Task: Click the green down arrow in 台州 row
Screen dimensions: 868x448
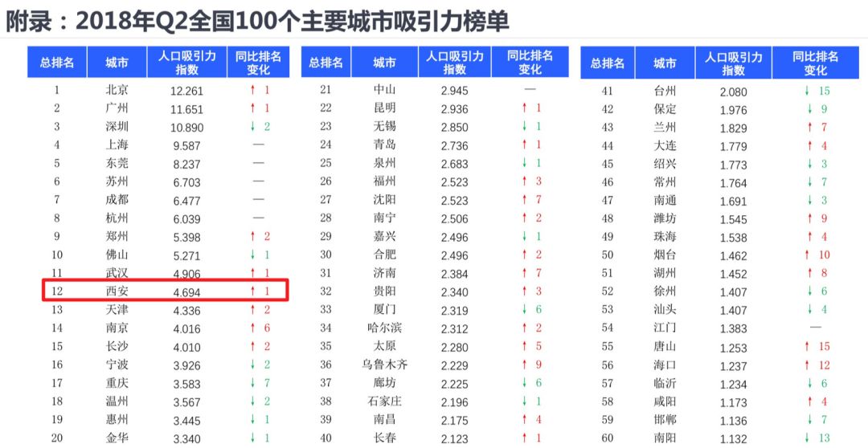Action: click(x=807, y=91)
